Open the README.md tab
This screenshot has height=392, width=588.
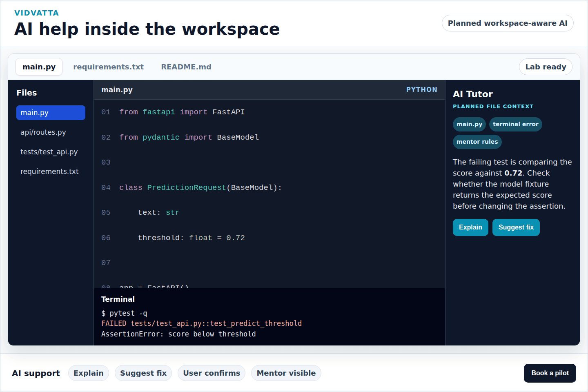[x=186, y=67]
